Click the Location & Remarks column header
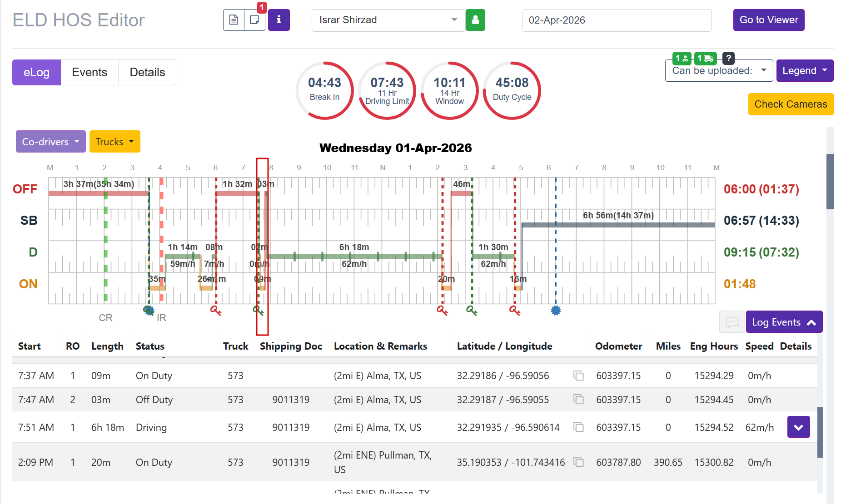 click(381, 346)
